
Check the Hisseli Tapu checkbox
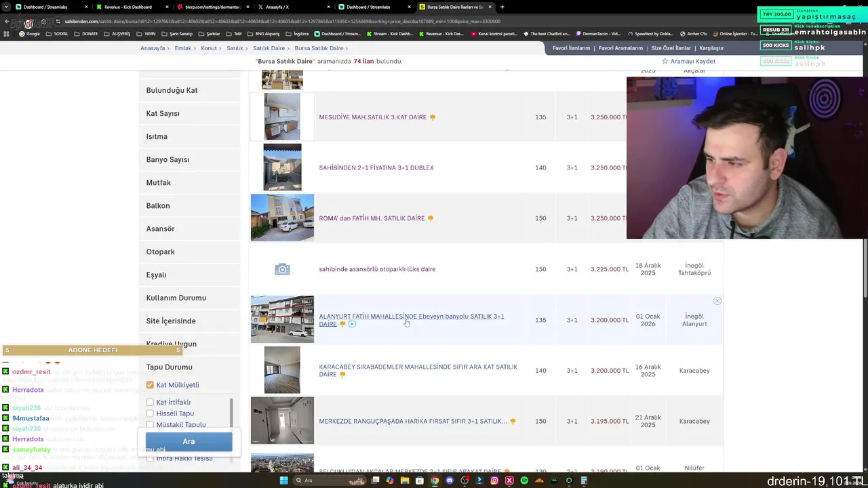tap(150, 413)
